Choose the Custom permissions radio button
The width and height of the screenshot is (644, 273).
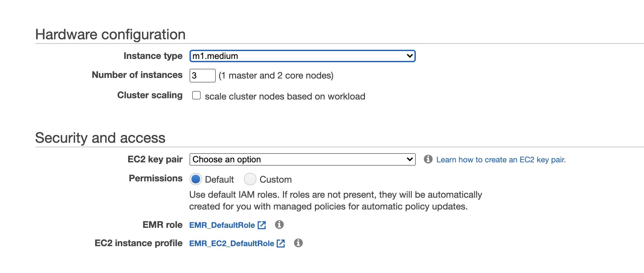(x=250, y=179)
